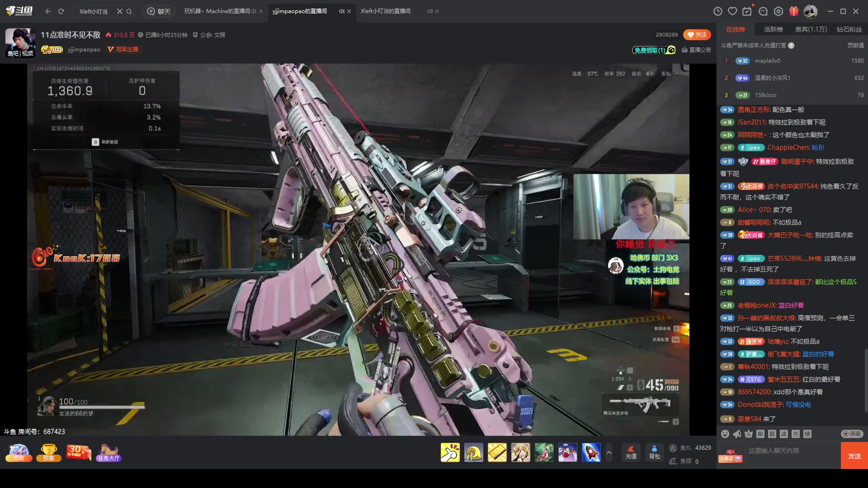Screen dimensions: 868x488
Task: Expand the gift list chevron
Action: click(x=609, y=452)
